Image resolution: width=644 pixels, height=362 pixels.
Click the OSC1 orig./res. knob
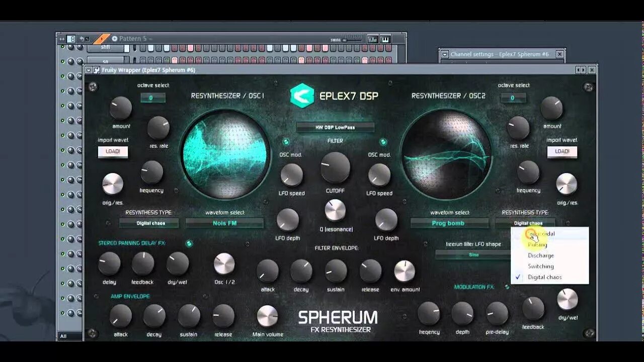tap(113, 184)
